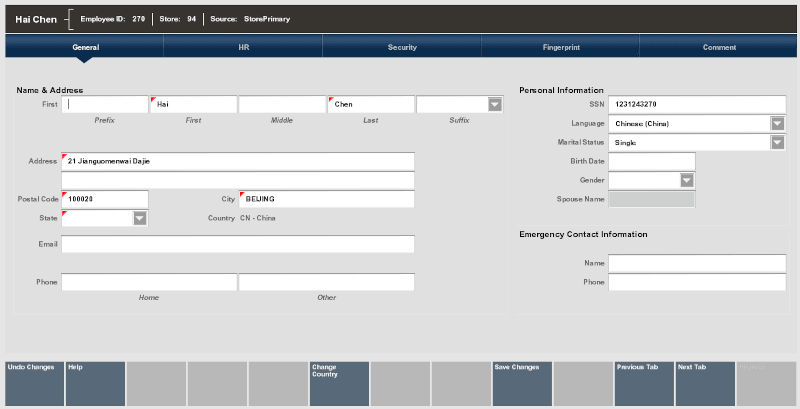800x409 pixels.
Task: Edit the Postal Code field
Action: (105, 199)
